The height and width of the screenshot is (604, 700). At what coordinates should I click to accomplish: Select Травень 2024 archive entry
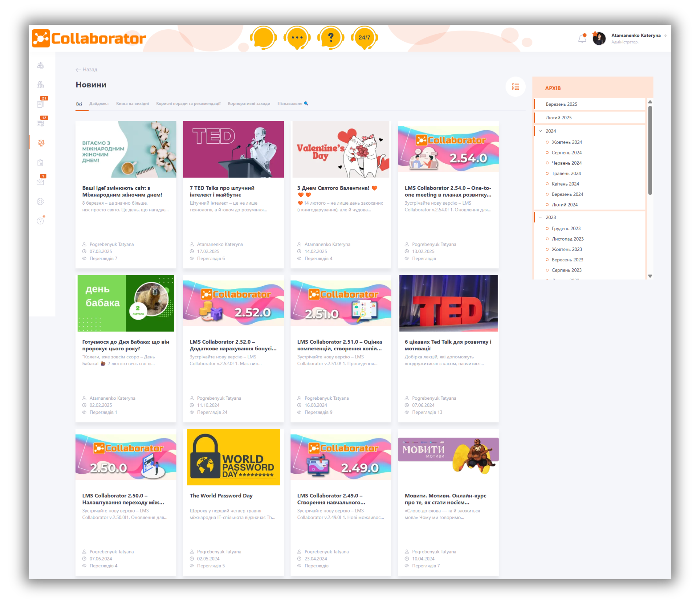point(566,174)
